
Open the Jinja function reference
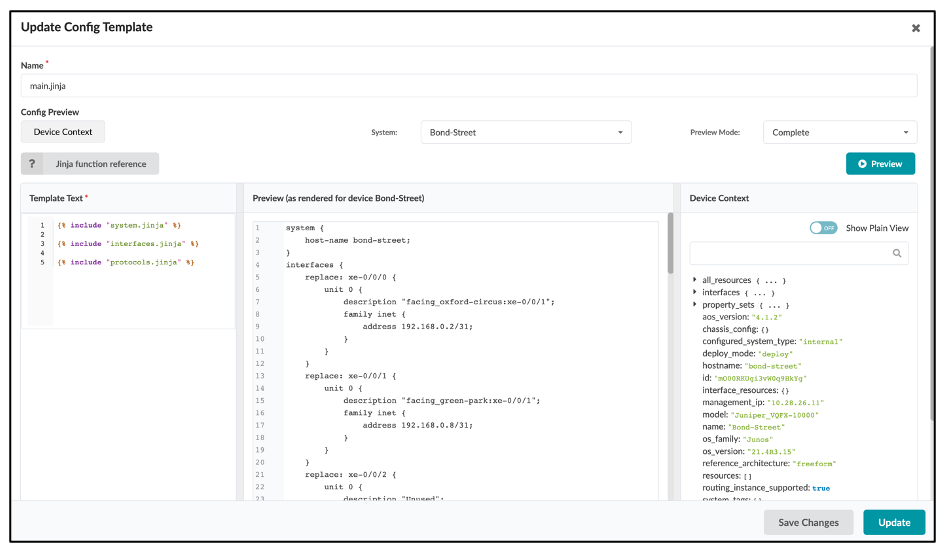click(x=100, y=164)
